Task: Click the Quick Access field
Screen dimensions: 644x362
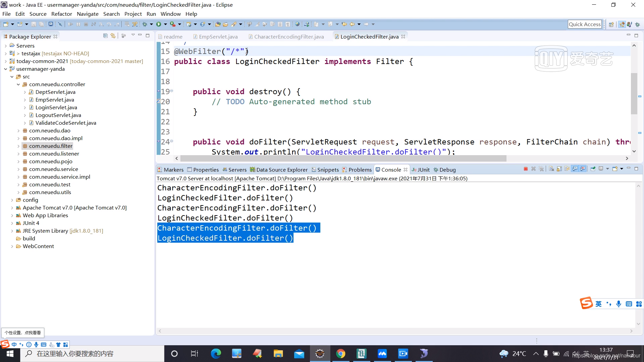Action: [585, 24]
